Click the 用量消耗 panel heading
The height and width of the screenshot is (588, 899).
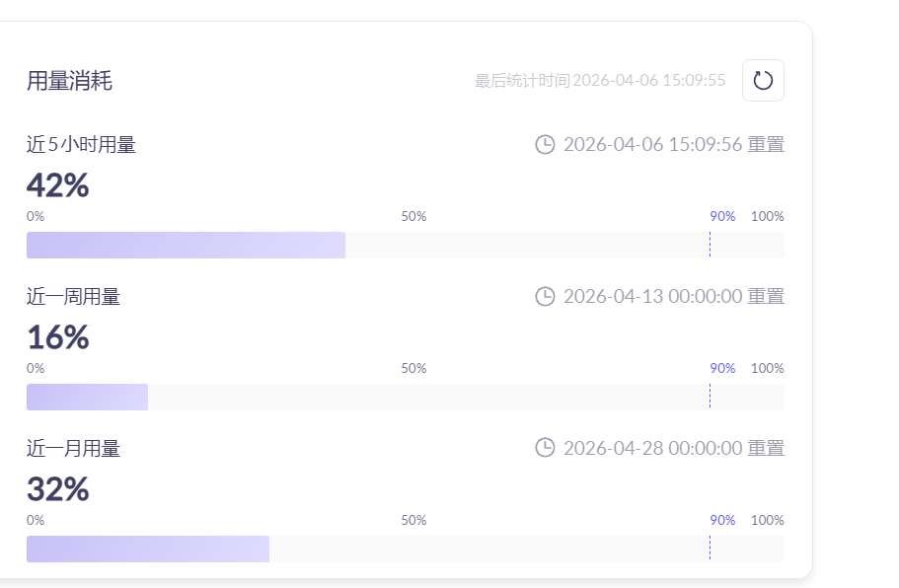(69, 81)
